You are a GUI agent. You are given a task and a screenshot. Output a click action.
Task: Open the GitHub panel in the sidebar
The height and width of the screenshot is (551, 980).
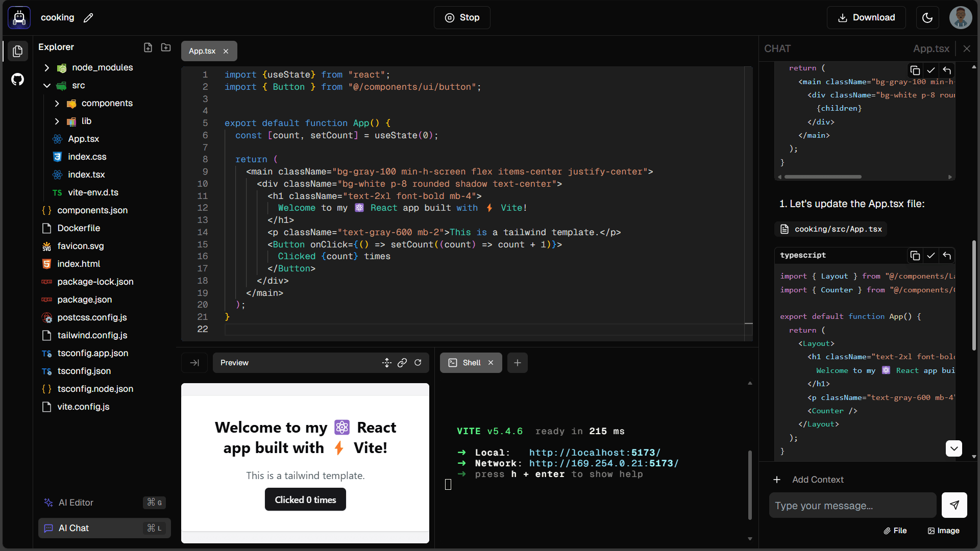point(18,80)
